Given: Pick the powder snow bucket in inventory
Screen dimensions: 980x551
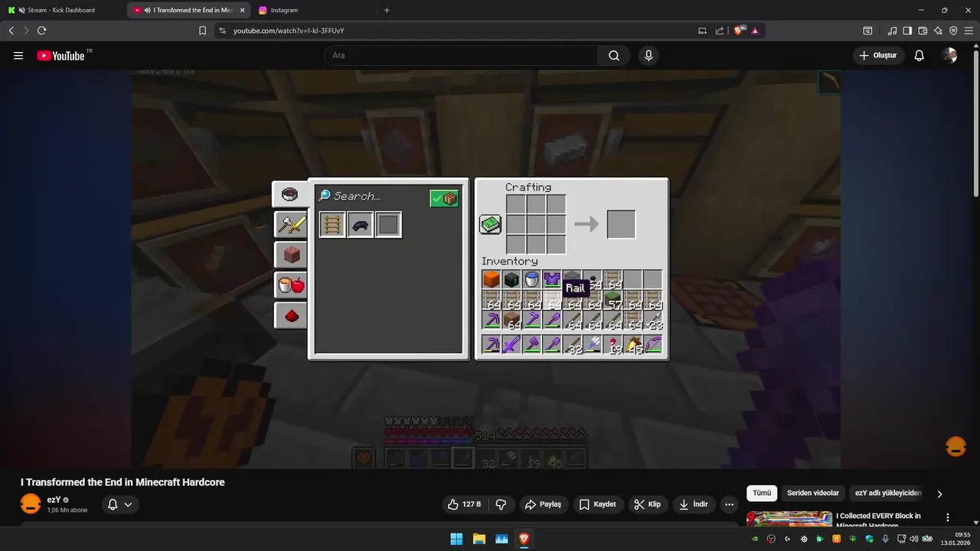Looking at the screenshot, I should (532, 280).
